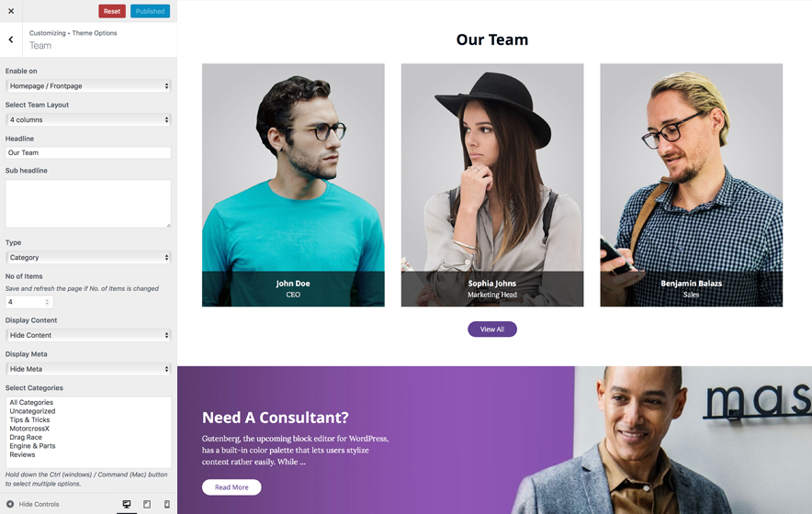Click the Sub headline text area
The height and width of the screenshot is (514, 812).
click(88, 204)
